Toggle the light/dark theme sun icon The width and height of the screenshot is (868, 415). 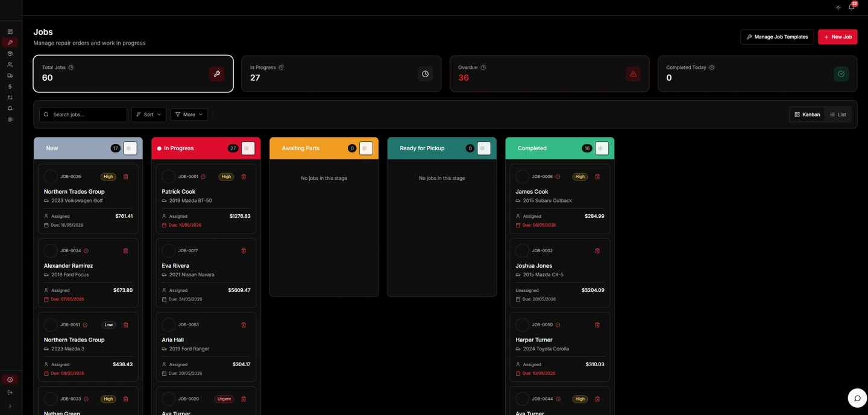click(838, 7)
